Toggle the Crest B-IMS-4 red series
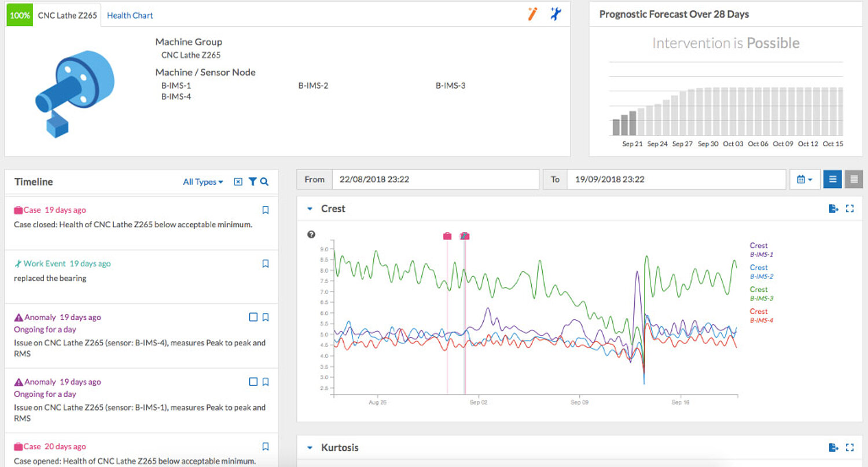This screenshot has height=467, width=868. click(x=761, y=315)
